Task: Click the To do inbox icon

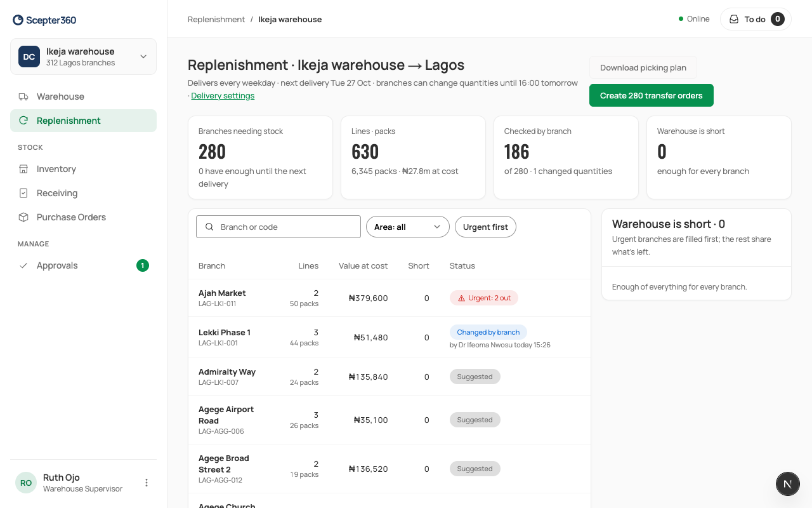Action: [734, 19]
